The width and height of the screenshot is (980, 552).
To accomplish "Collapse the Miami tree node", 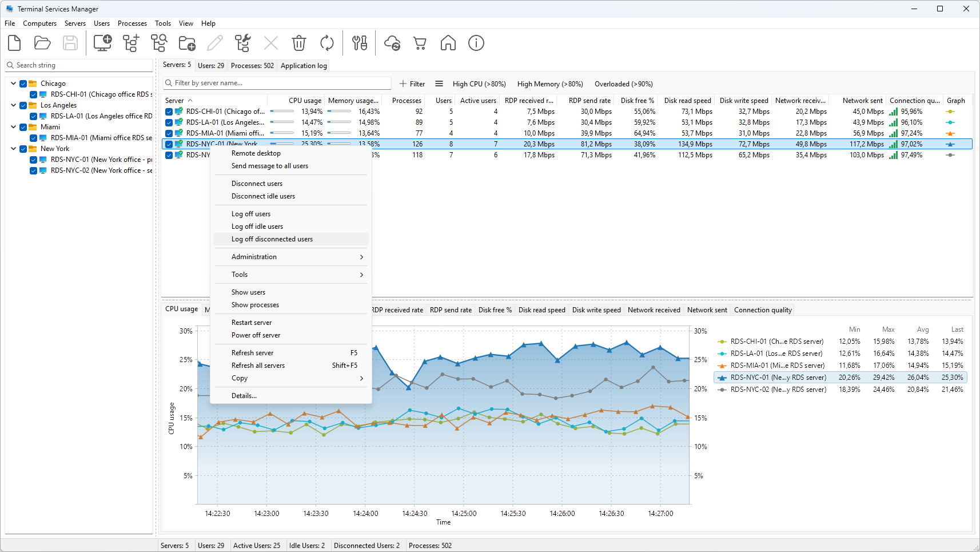I will [13, 127].
